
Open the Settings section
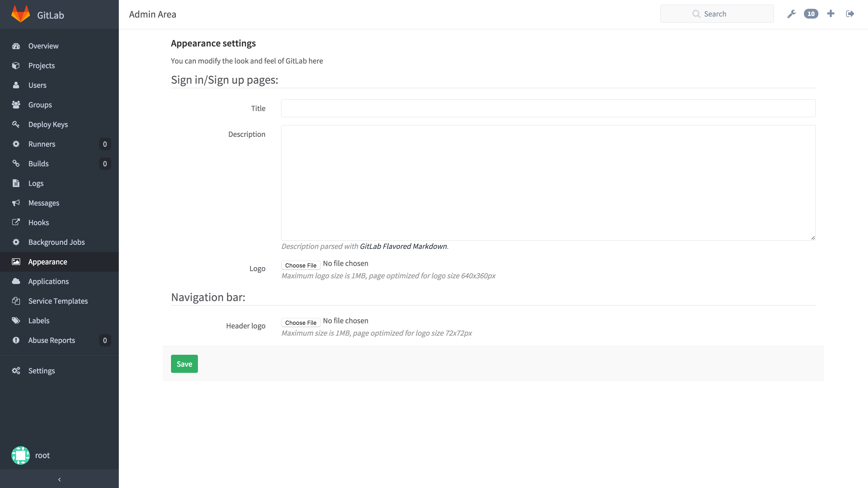coord(41,371)
